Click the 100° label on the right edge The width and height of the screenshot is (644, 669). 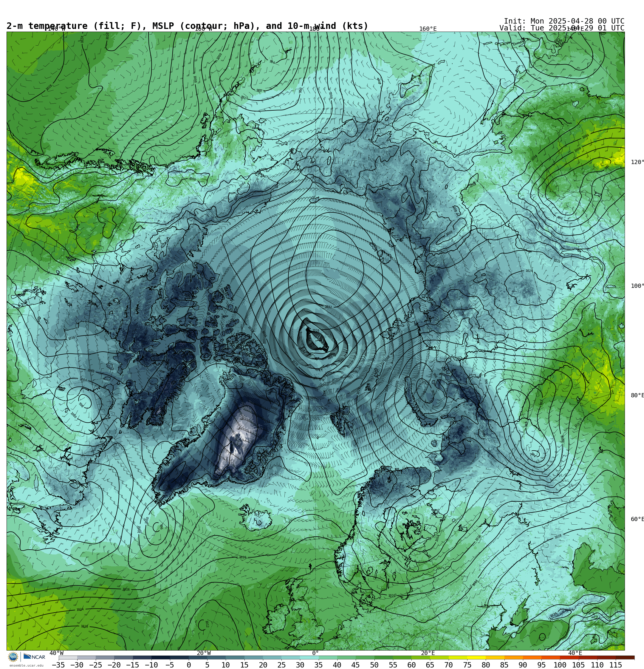point(637,286)
